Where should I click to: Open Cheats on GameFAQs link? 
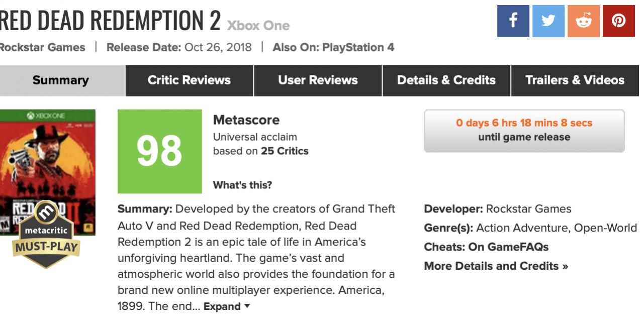486,247
